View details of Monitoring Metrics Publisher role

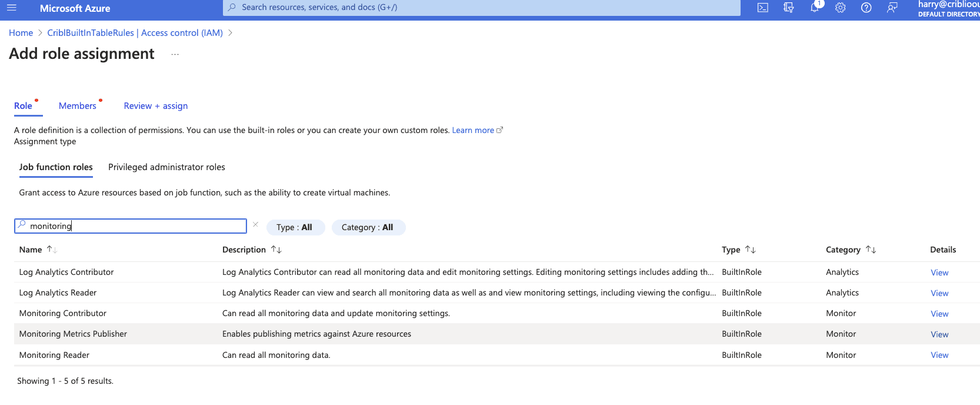939,334
